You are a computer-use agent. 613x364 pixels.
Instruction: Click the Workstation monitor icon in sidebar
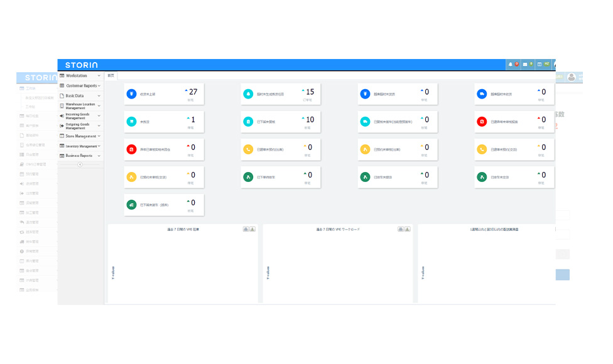click(62, 75)
